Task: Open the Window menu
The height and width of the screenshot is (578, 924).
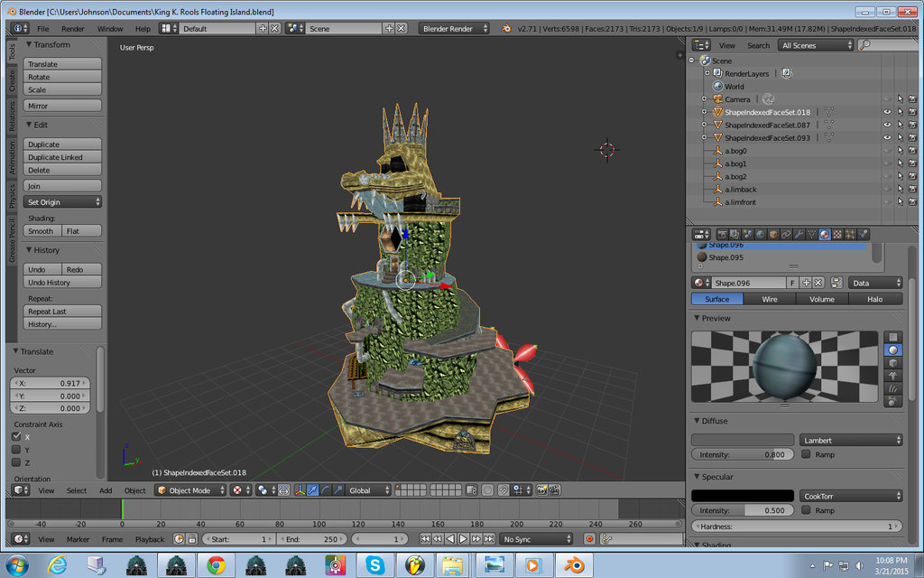Action: click(x=110, y=28)
